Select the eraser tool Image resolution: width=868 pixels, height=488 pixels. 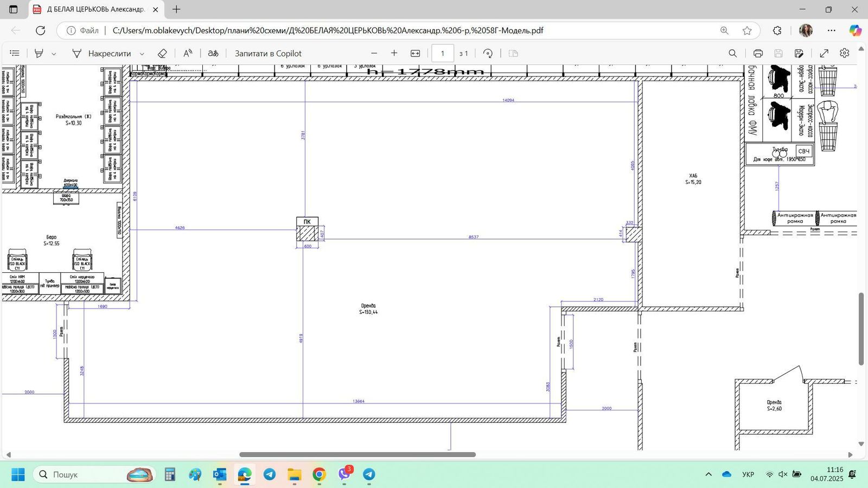(x=162, y=53)
